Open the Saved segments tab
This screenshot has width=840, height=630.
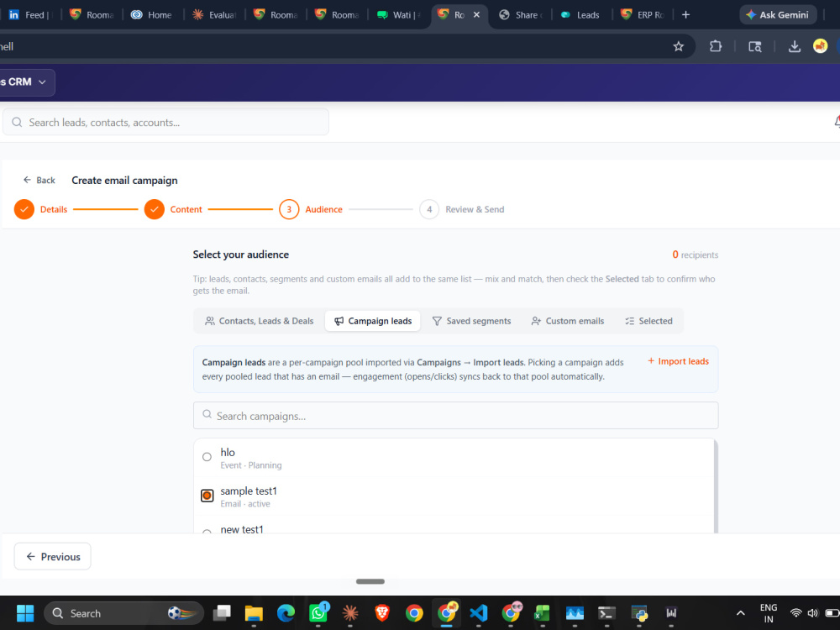click(x=471, y=321)
